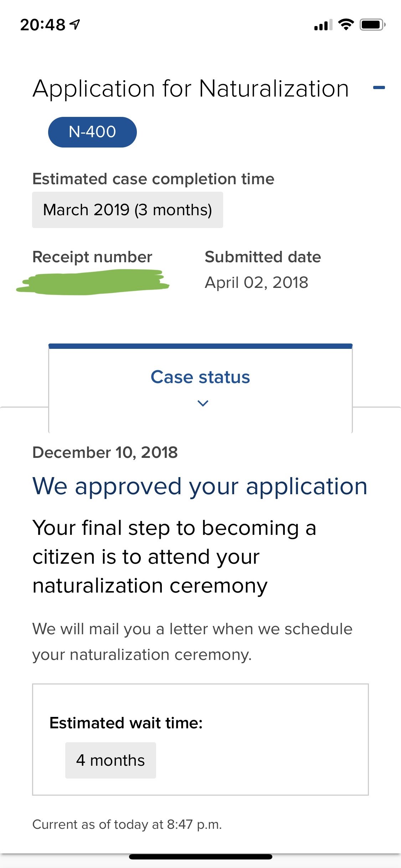Tap the Current as of today timestamp
The height and width of the screenshot is (868, 401).
[x=127, y=825]
